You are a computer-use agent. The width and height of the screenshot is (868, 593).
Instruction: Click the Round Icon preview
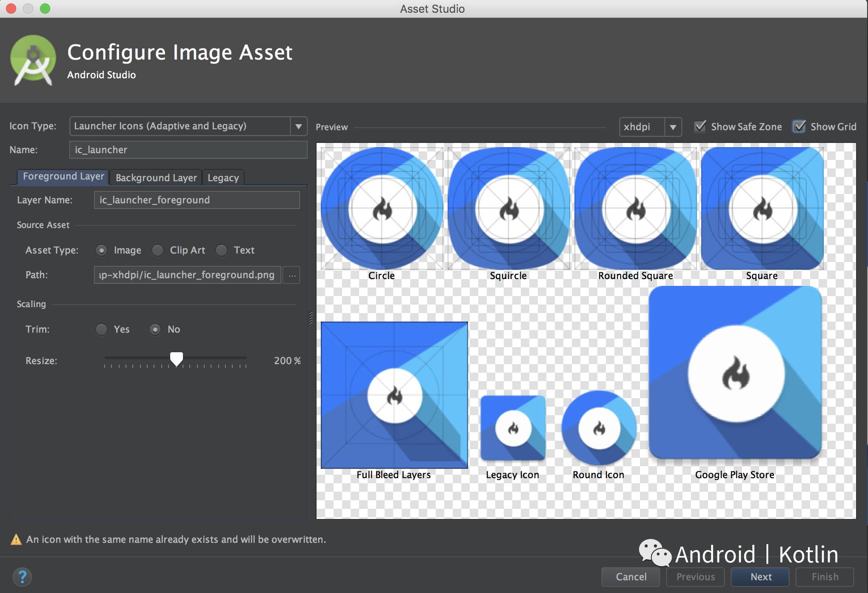[599, 428]
